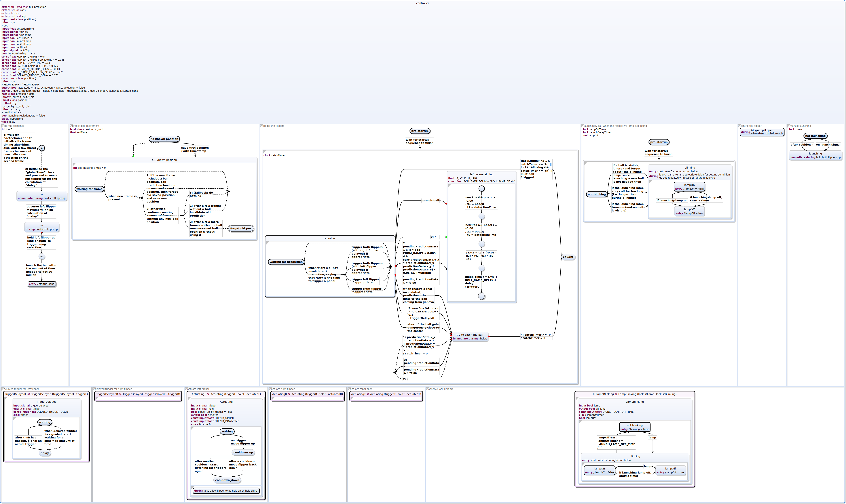Select the s0 initial state
The height and width of the screenshot is (504, 846).
click(42, 148)
